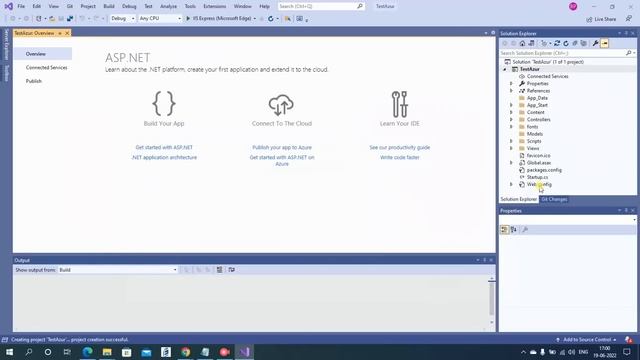Expand the App_Start folder

(x=511, y=105)
